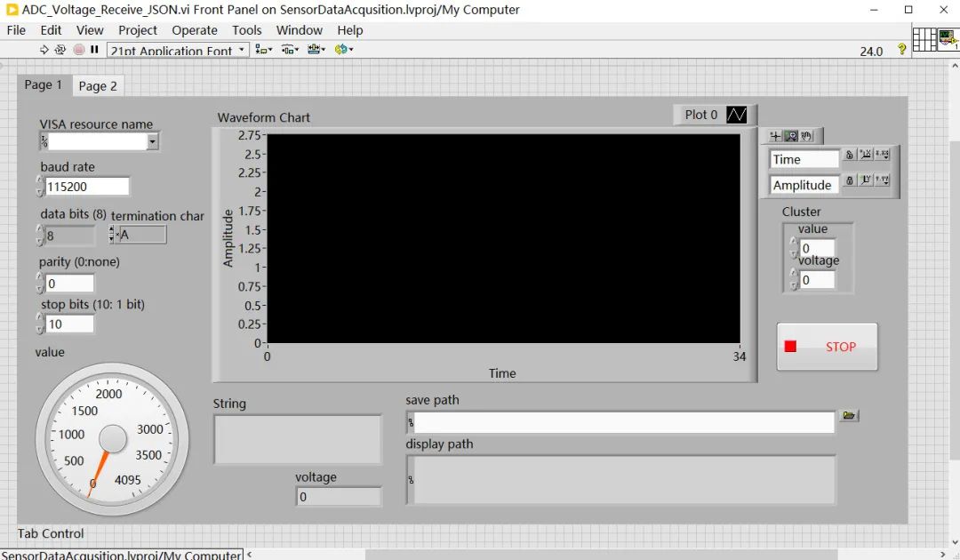Open the Resize Objects toolbar menu

tap(316, 50)
